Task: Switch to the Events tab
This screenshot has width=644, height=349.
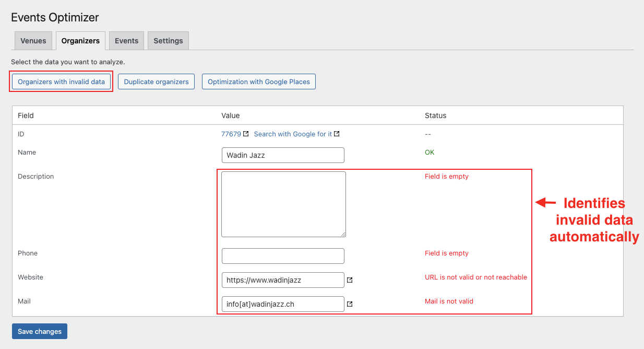Action: [126, 41]
